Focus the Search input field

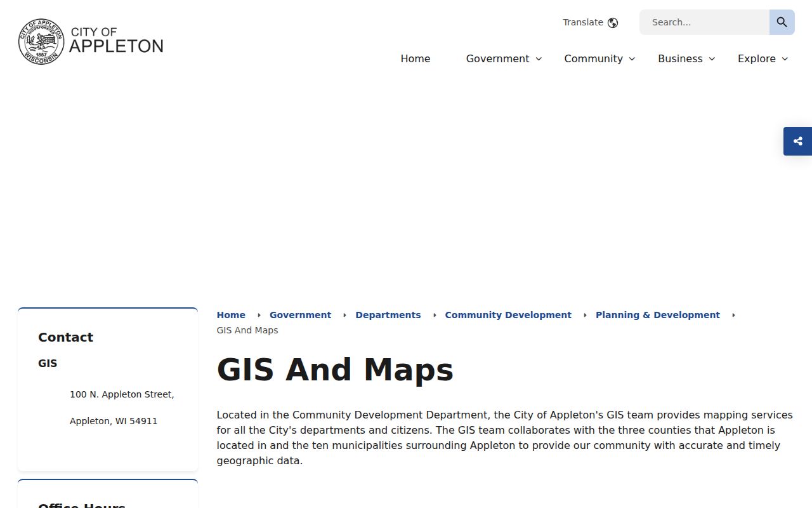704,22
